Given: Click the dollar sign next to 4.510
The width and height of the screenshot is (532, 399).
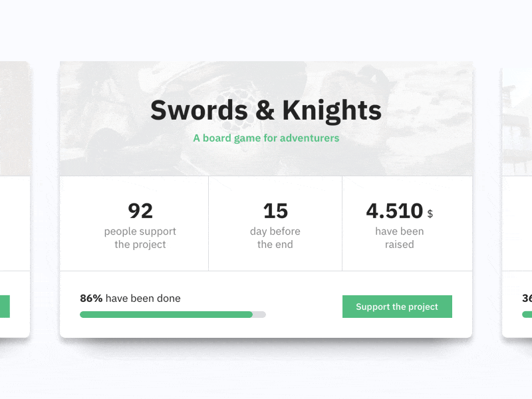Looking at the screenshot, I should 430,214.
